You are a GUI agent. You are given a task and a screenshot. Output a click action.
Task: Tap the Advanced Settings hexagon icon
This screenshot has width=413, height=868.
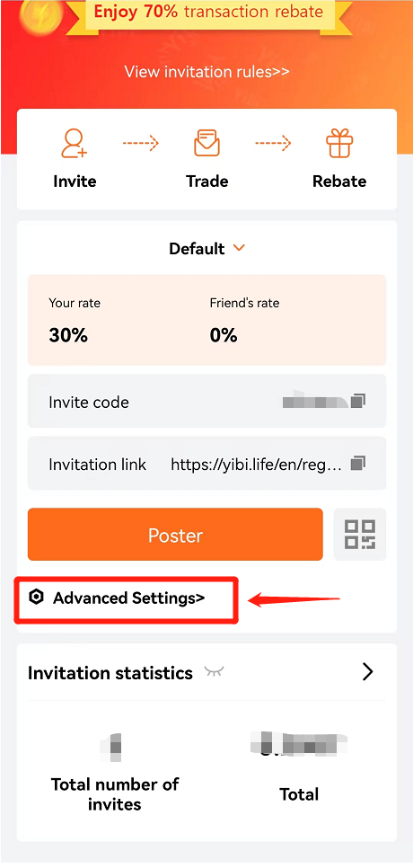pos(36,598)
